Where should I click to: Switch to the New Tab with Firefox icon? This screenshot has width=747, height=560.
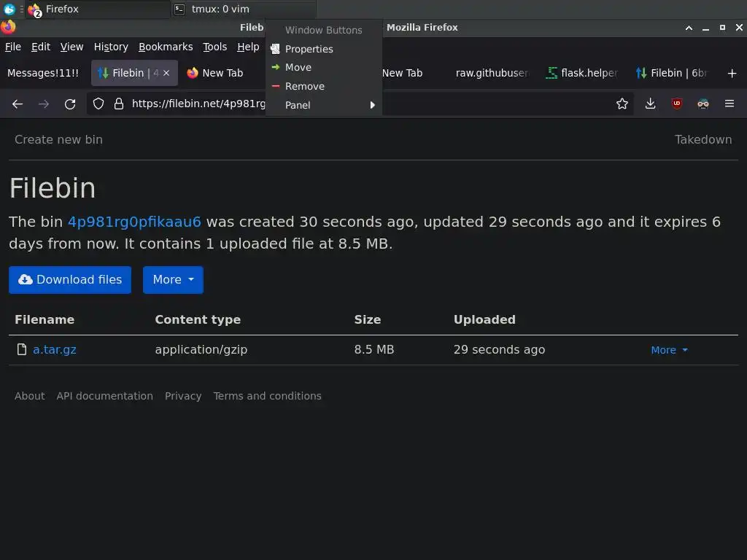(222, 73)
